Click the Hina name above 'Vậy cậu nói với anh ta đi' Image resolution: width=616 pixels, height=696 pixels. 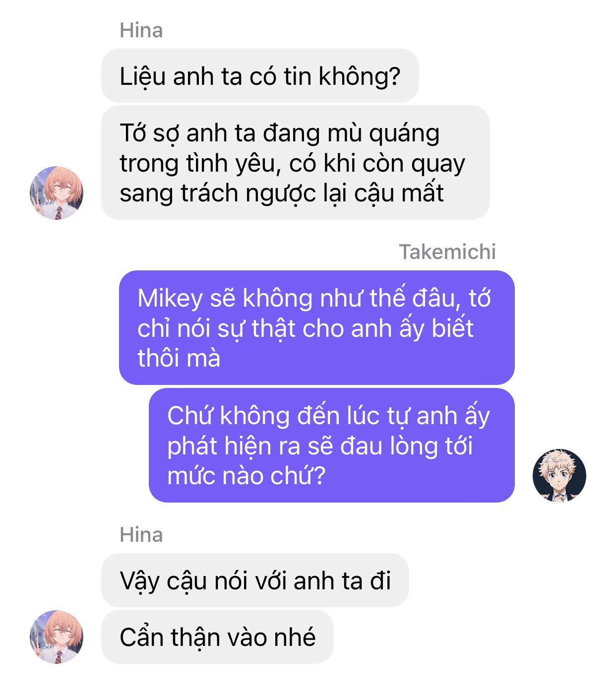click(141, 535)
